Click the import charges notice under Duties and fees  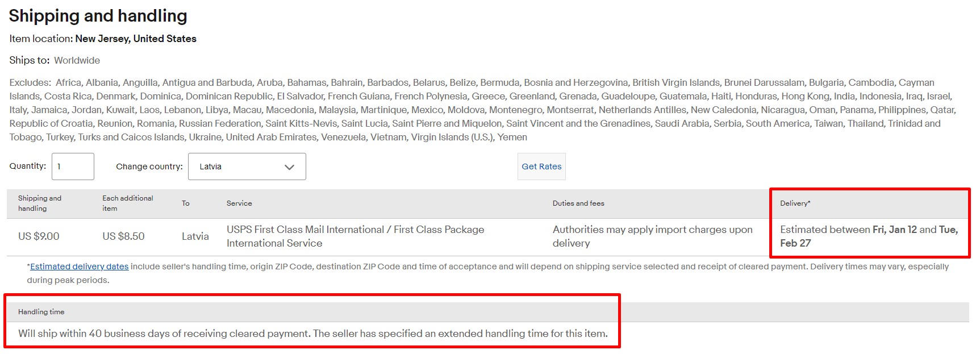[x=652, y=236]
